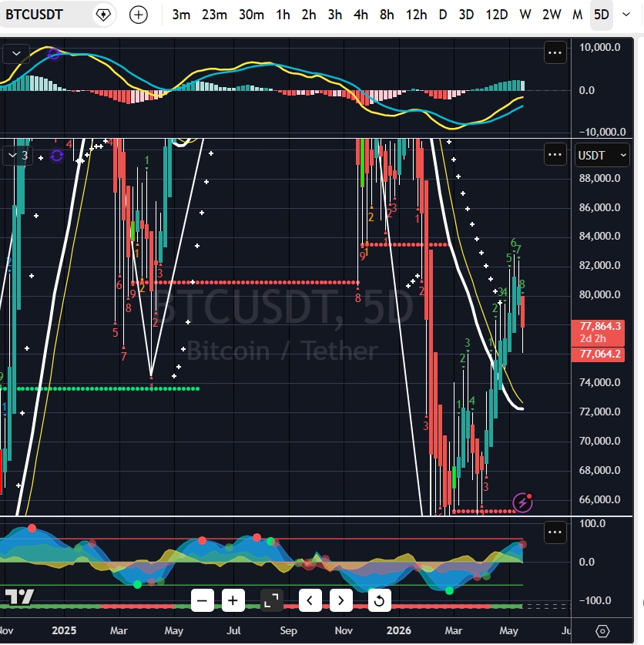
Task: Click the purple lightning alert icon on chart
Action: [x=523, y=502]
